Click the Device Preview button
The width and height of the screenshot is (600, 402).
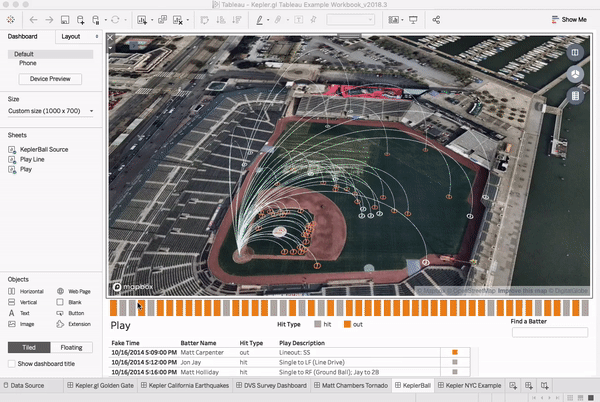coord(50,79)
